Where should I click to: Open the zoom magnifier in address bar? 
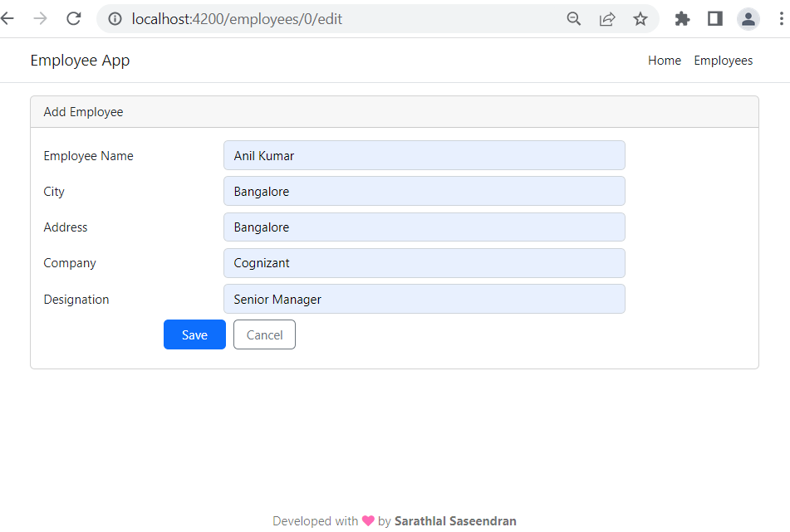(573, 19)
